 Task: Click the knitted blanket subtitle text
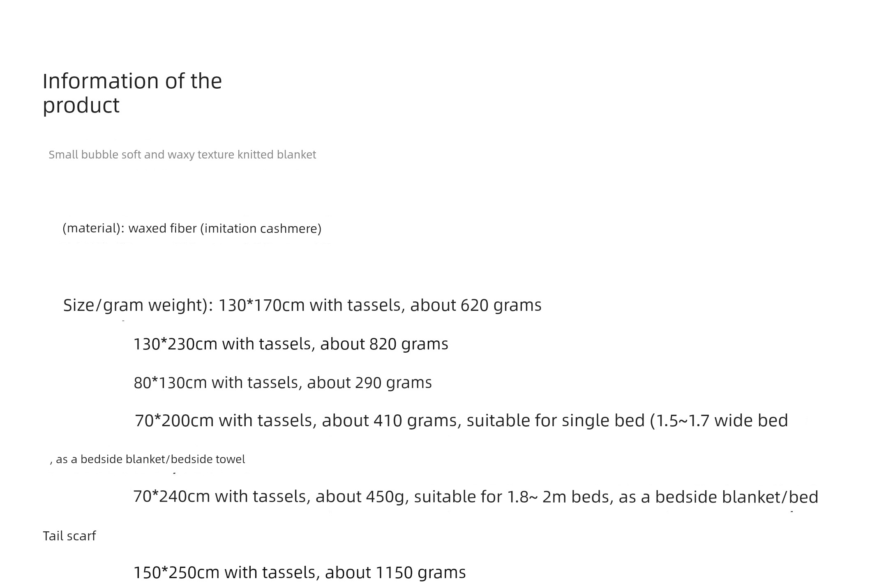[x=182, y=155]
